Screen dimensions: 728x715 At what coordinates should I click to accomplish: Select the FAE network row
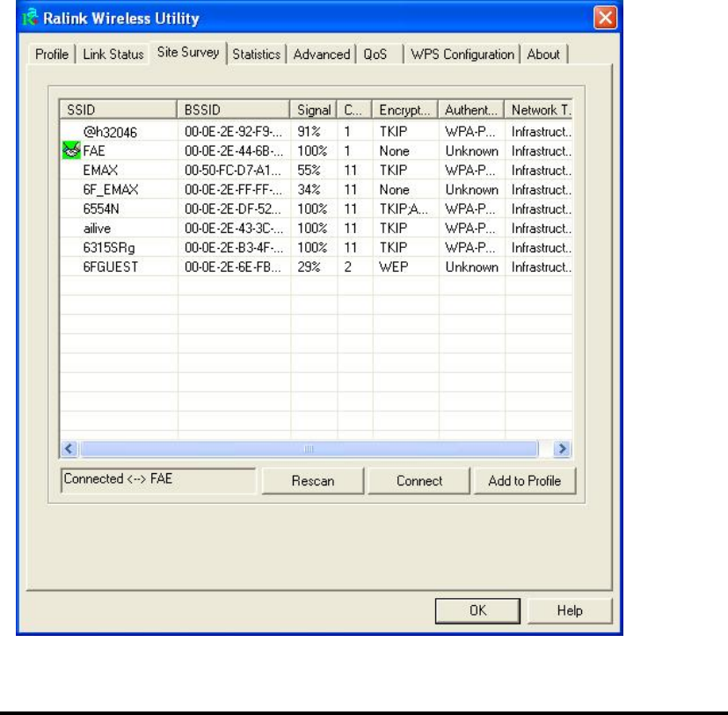[317, 151]
